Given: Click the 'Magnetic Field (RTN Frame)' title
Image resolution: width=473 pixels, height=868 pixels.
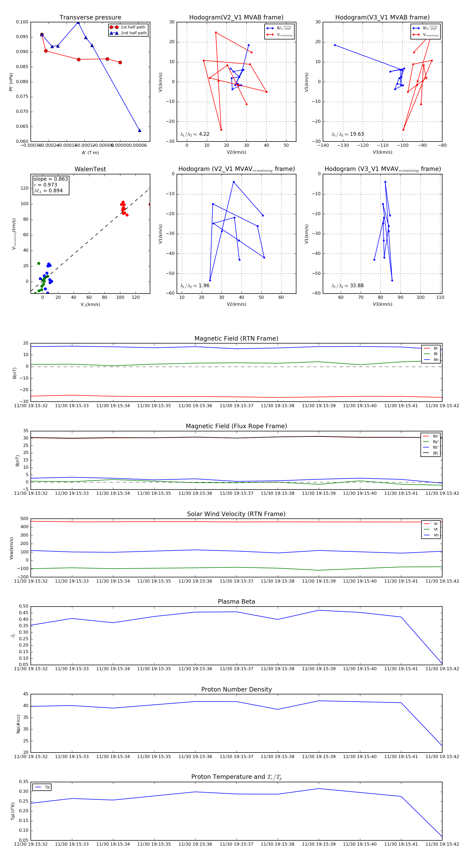Looking at the screenshot, I should [x=236, y=339].
